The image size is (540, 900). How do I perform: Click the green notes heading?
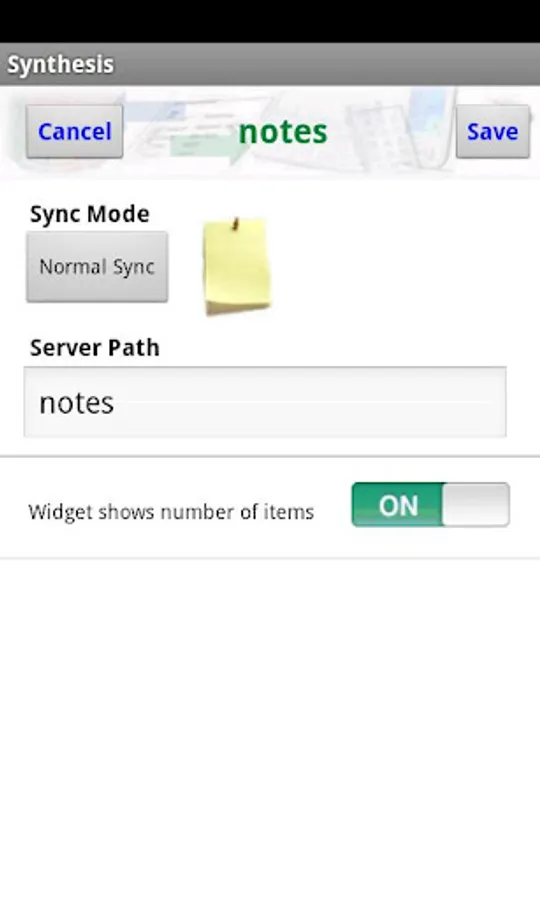[x=283, y=131]
